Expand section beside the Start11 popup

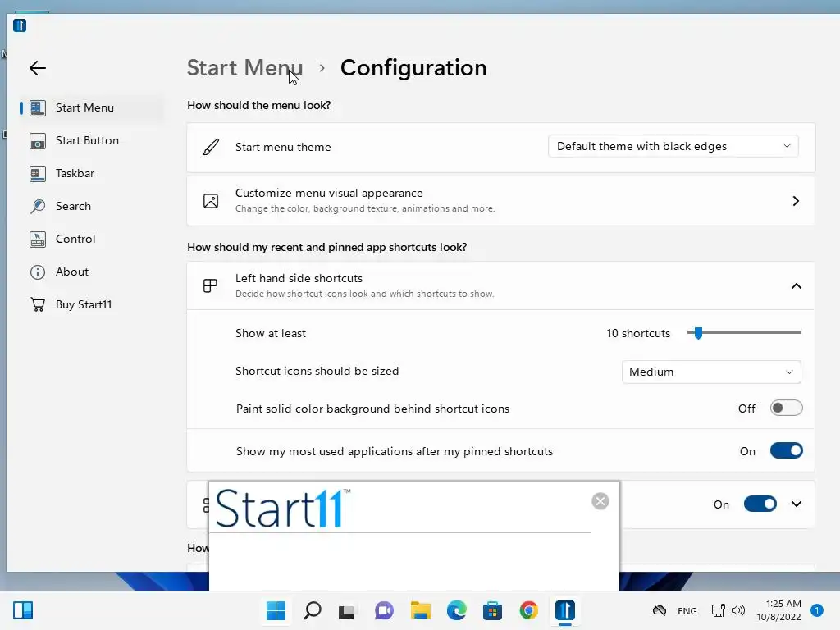tap(797, 504)
